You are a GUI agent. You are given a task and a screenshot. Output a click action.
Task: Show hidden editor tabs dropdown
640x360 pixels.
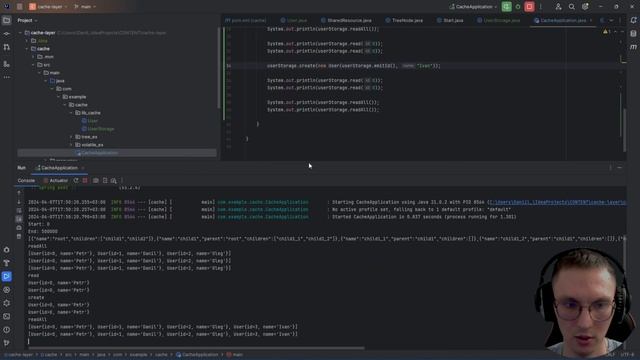click(611, 20)
